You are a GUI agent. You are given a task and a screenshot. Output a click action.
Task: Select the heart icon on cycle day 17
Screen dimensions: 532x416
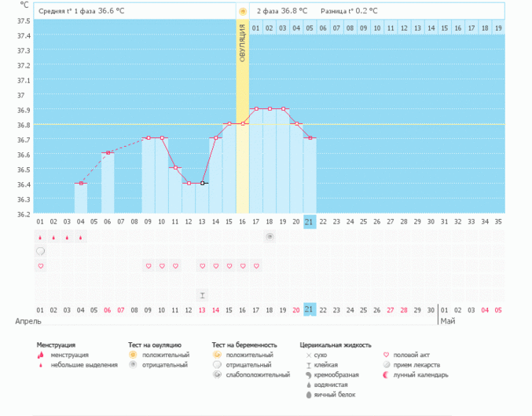(x=256, y=266)
